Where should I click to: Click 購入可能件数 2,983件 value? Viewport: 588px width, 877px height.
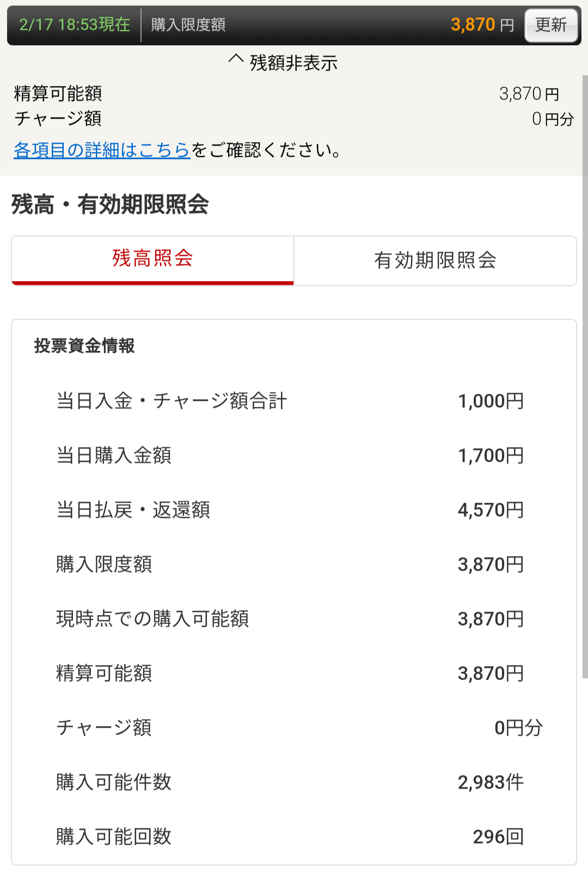tap(491, 782)
